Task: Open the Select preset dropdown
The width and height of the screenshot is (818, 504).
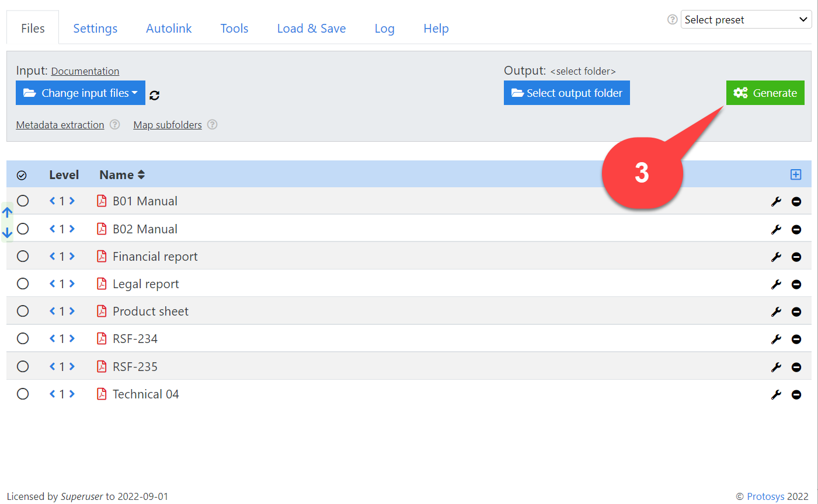Action: 746,20
